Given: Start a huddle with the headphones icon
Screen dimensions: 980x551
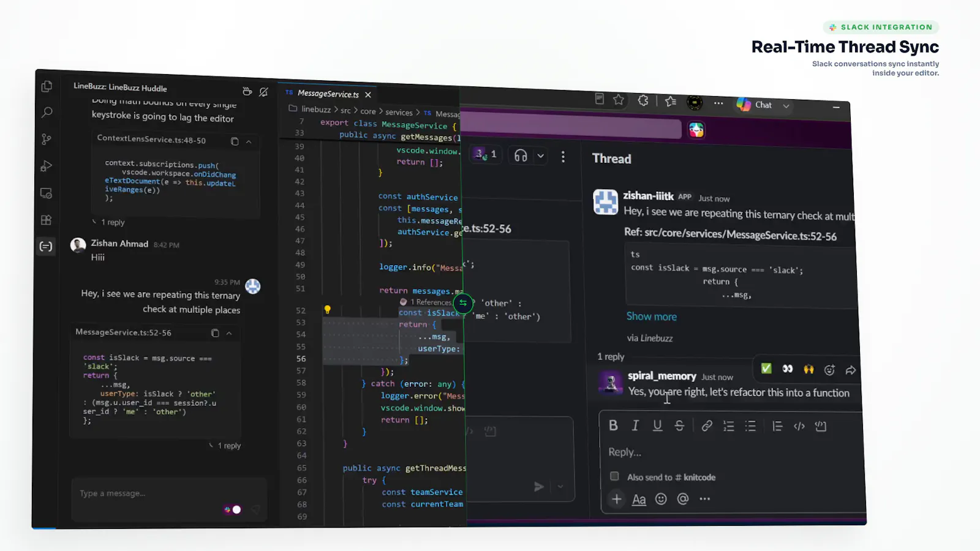Looking at the screenshot, I should pyautogui.click(x=521, y=156).
